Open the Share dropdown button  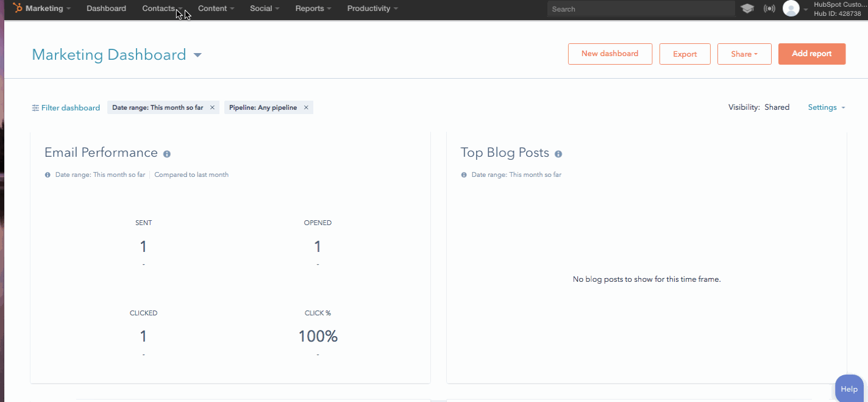coord(744,54)
